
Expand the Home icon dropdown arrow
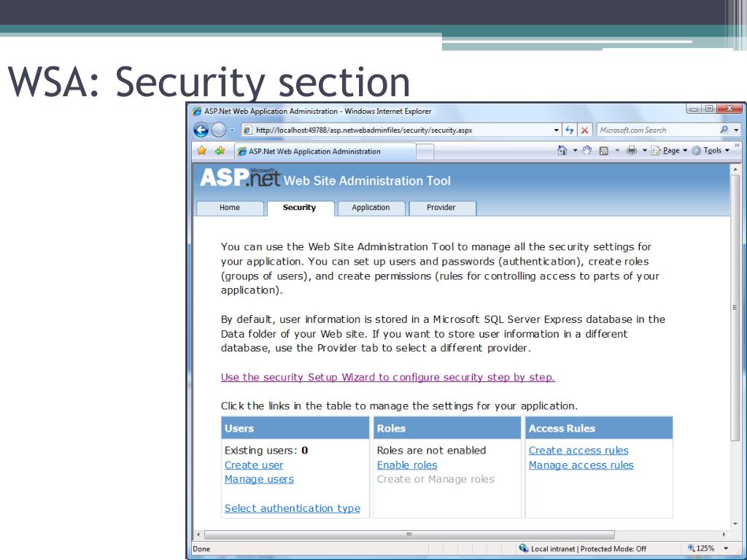575,150
